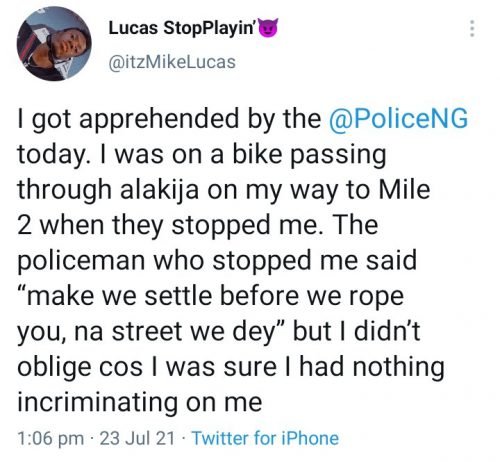Image resolution: width=500 pixels, height=462 pixels.
Task: Click the 1:06 pm timestamp
Action: coord(51,438)
